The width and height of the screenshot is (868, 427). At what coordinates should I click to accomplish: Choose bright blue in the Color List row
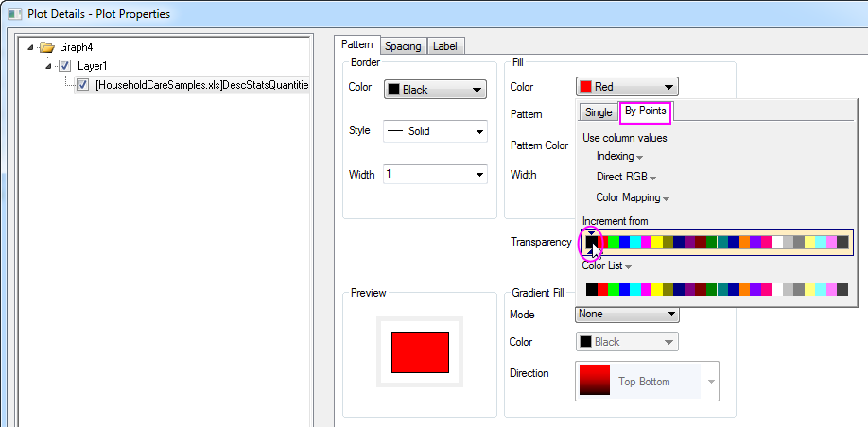(x=624, y=289)
